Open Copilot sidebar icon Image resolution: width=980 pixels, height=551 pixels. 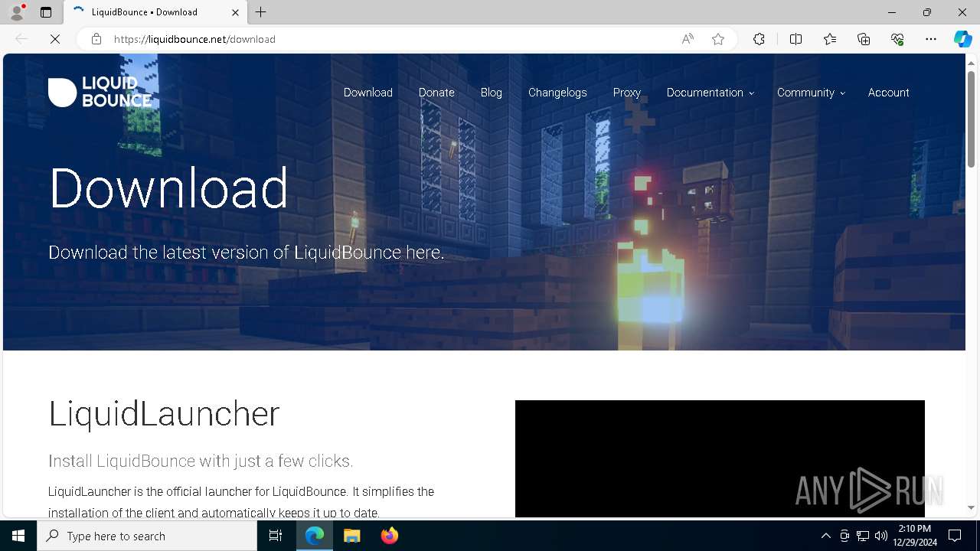[x=962, y=39]
